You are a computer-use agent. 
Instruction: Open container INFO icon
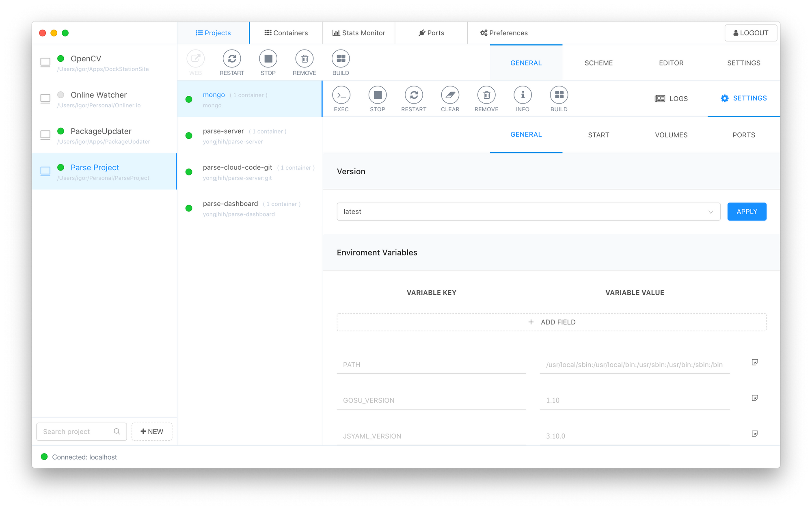coord(523,95)
